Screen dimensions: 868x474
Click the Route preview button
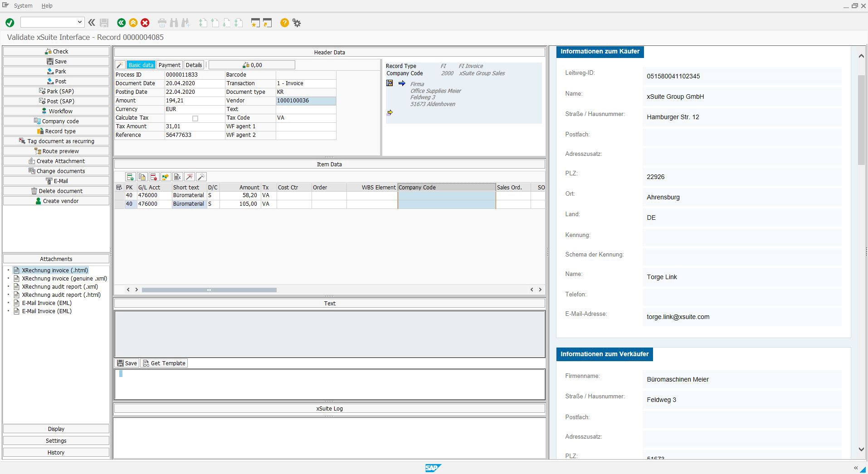[x=56, y=151]
